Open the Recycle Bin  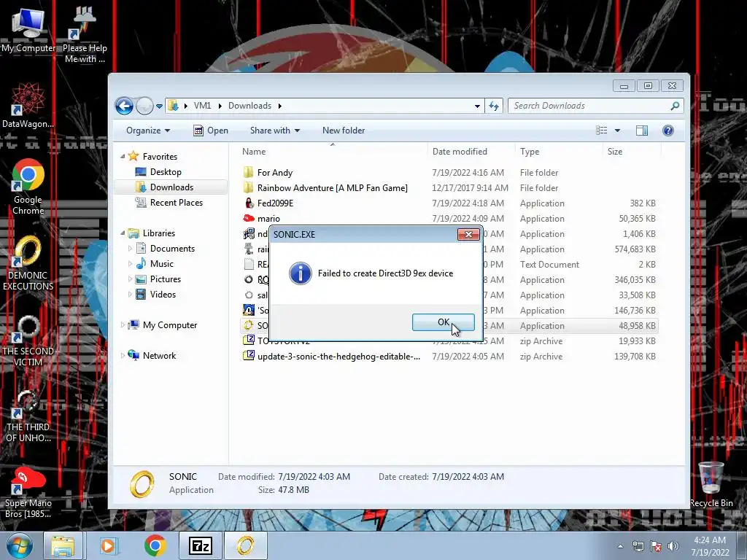pos(711,484)
